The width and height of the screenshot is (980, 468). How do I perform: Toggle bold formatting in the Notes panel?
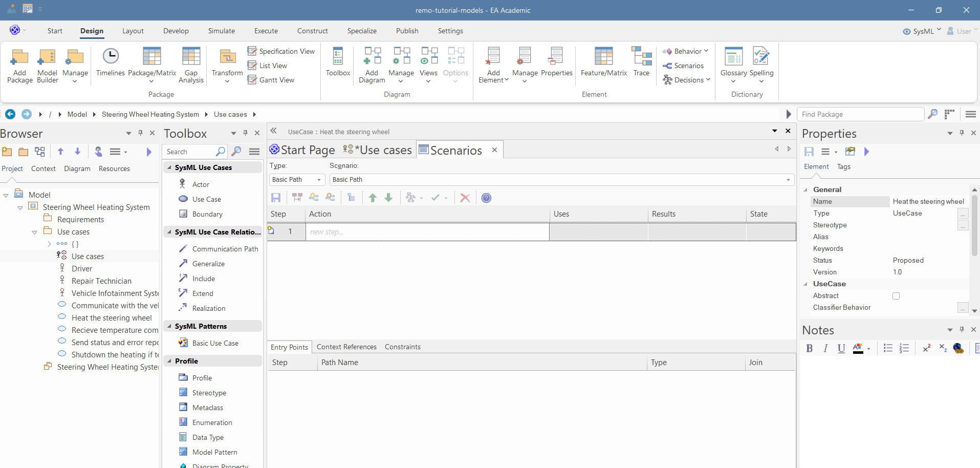click(x=809, y=349)
